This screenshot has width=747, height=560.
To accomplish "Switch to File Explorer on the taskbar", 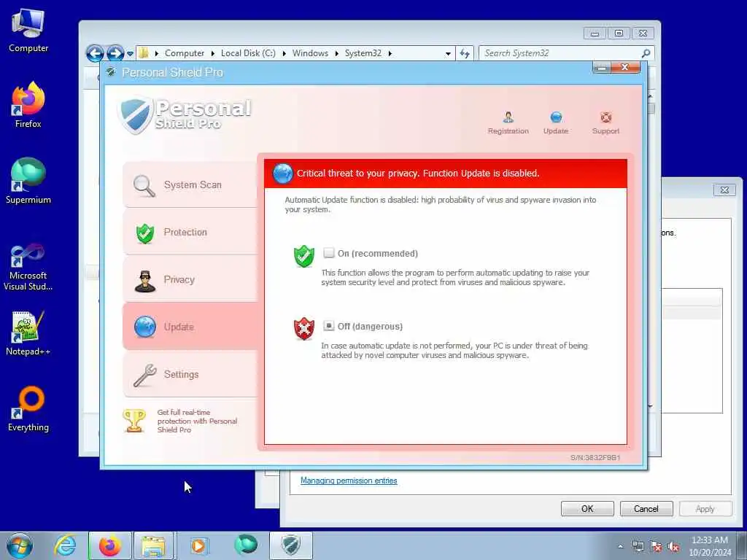I will (153, 545).
